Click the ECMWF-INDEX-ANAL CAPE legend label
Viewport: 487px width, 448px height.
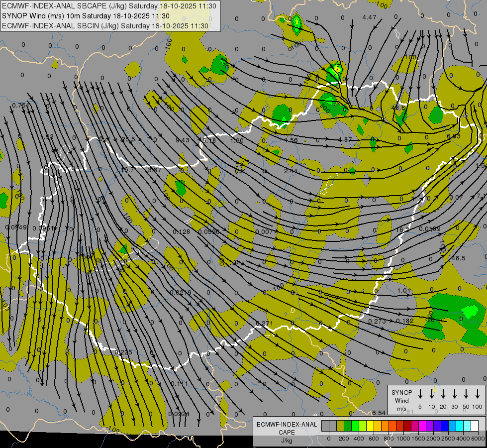point(287,428)
